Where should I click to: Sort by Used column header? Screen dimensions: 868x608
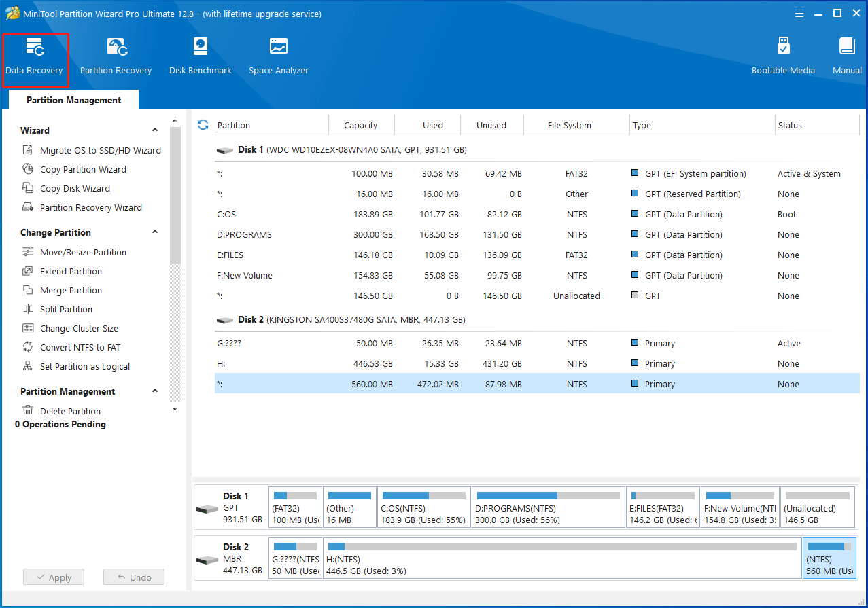point(427,125)
